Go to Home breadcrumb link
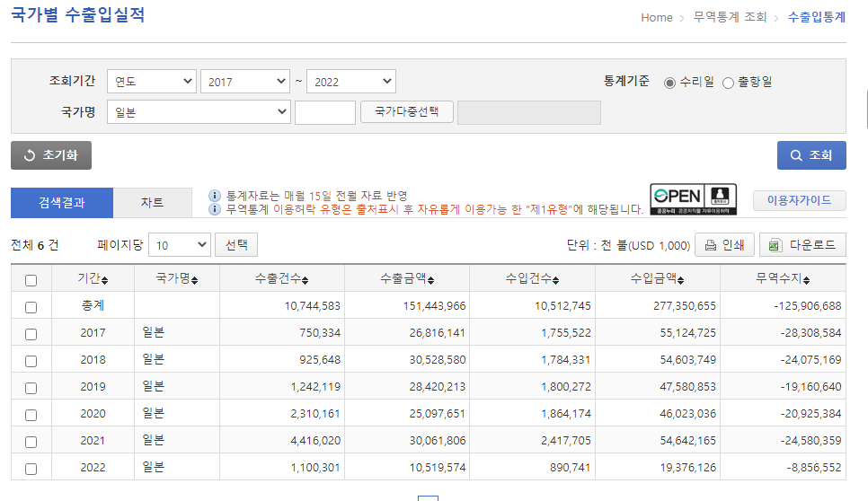 656,18
